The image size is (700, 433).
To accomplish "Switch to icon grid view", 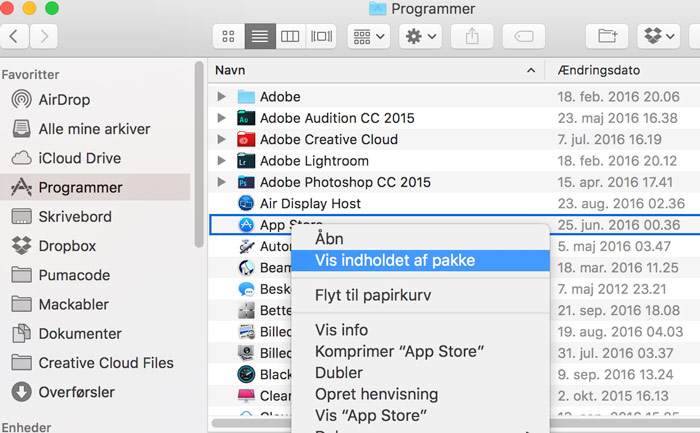I will [x=229, y=36].
